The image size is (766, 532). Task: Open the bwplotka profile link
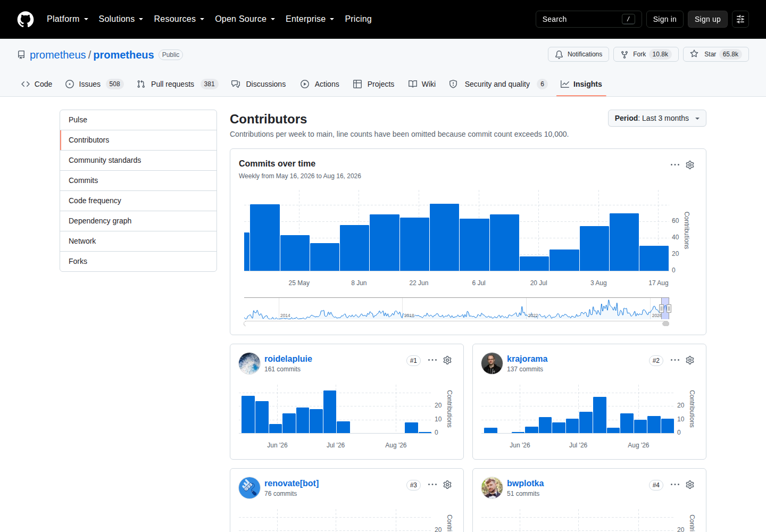pos(526,484)
